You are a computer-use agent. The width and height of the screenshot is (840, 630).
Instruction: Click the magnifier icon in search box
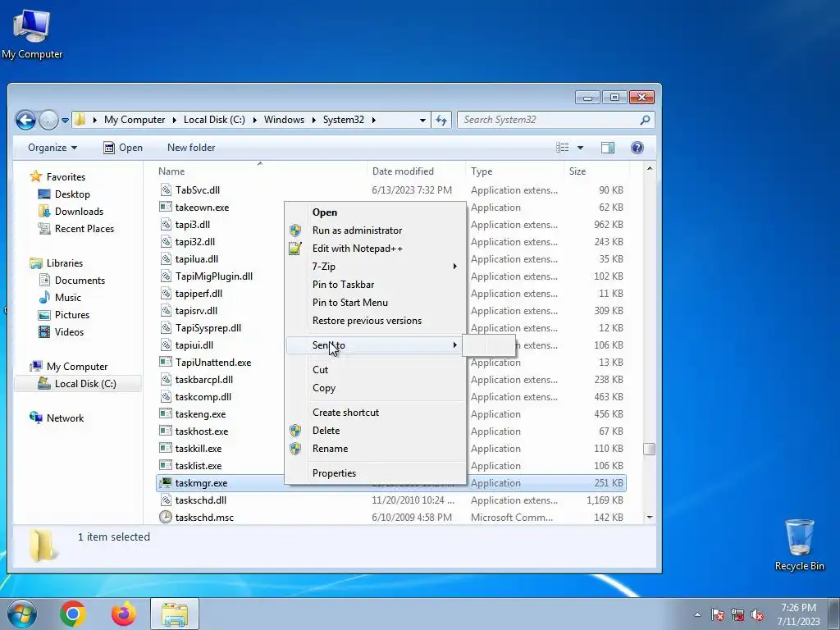point(645,120)
